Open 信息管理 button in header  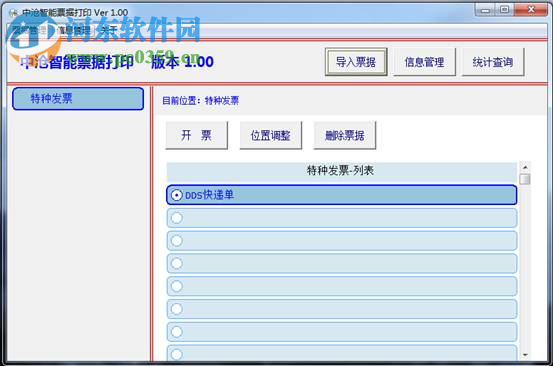424,62
